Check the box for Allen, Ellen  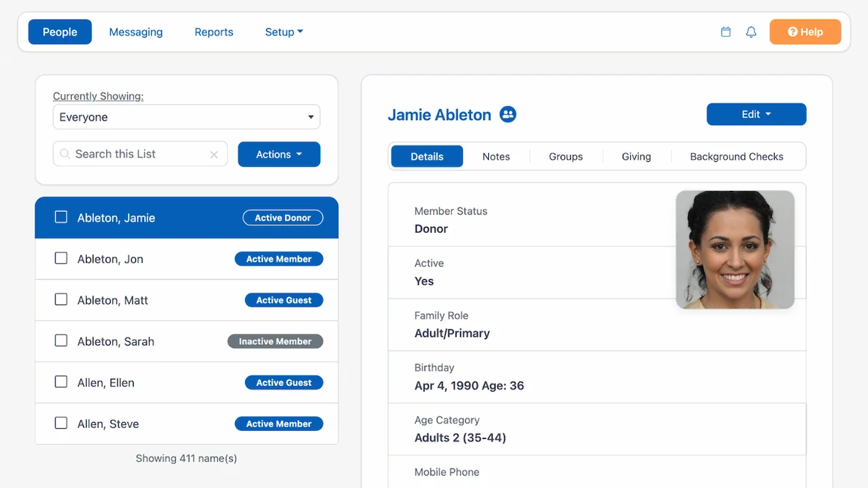(61, 382)
